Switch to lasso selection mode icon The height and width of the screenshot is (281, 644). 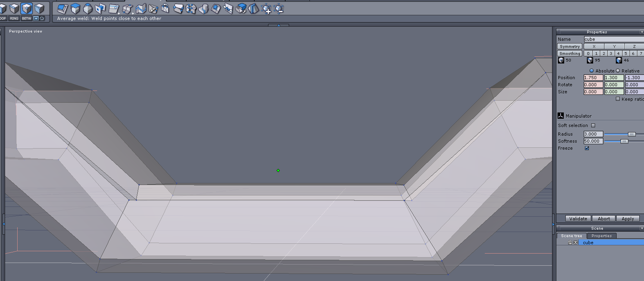(42, 18)
